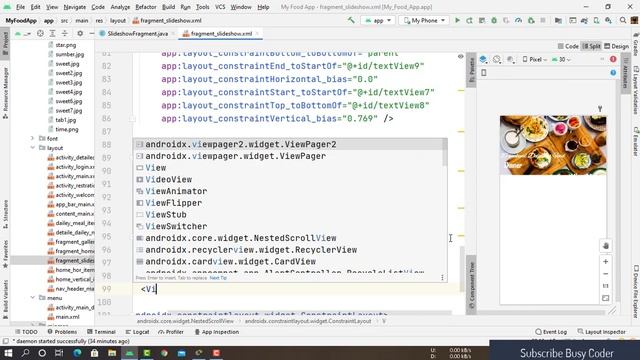Image resolution: width=640 pixels, height=360 pixels.
Task: Click Select Opened File target icon
Action: click(40, 33)
